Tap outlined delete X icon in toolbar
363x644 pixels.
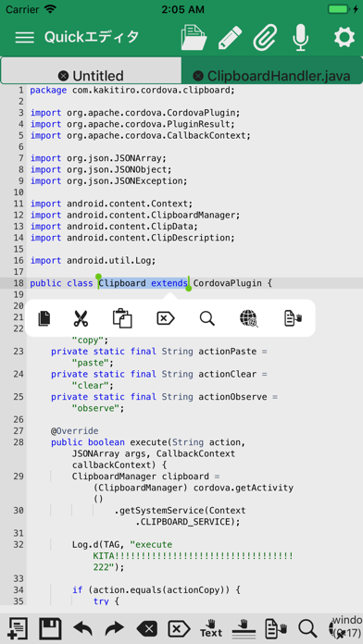[x=179, y=629]
